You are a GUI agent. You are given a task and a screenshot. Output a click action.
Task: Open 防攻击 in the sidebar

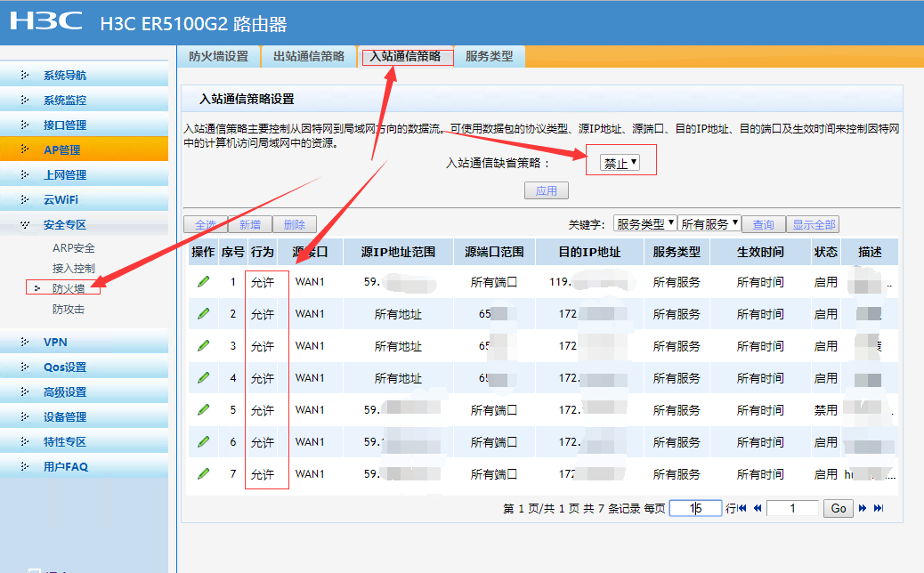tap(69, 309)
